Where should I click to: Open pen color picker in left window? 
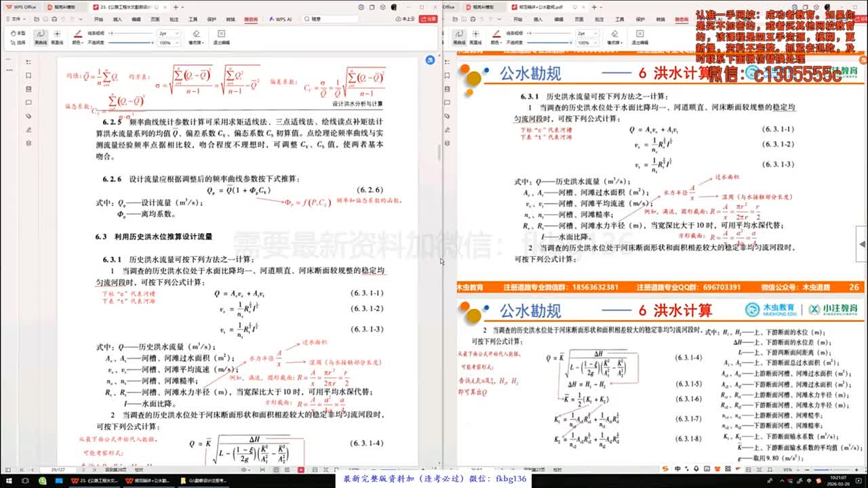77,37
